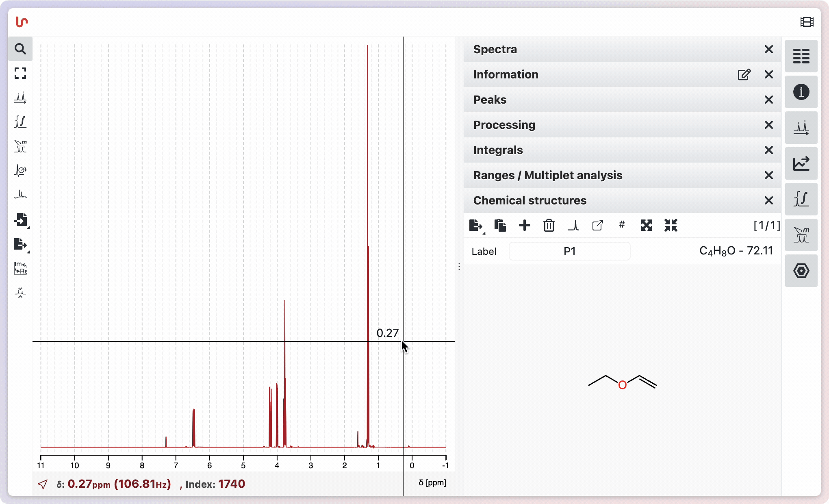Image resolution: width=829 pixels, height=504 pixels.
Task: Open the Information panel via the right sidebar icon
Action: [x=801, y=92]
